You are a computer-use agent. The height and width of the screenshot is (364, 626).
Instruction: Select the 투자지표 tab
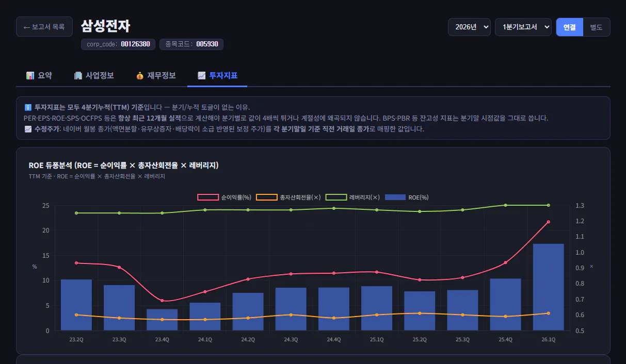(217, 75)
